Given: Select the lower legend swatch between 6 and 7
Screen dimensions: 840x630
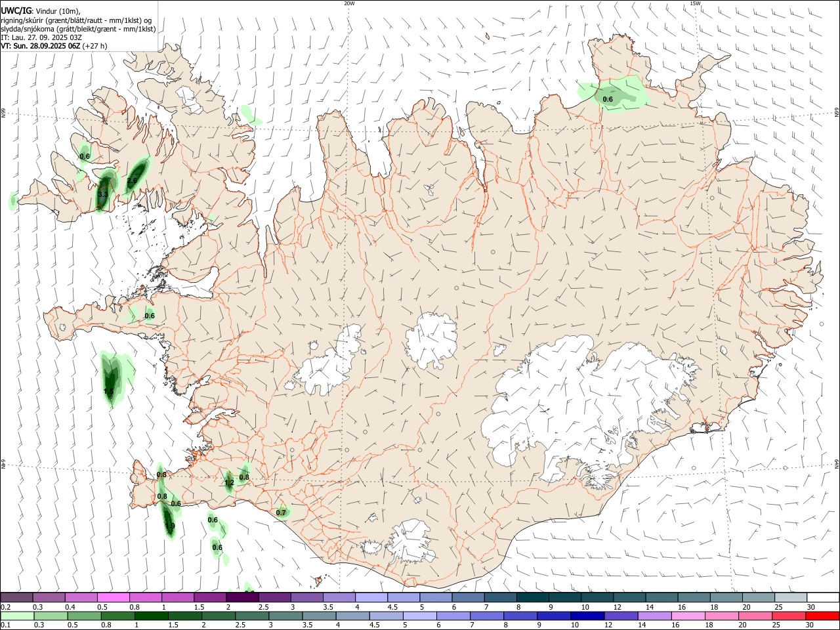Looking at the screenshot, I should [x=453, y=616].
